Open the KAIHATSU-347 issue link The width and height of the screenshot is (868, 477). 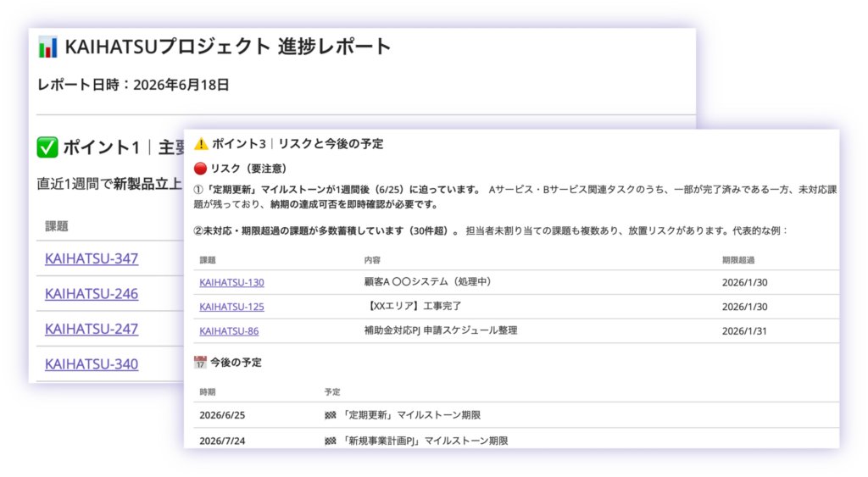[92, 258]
